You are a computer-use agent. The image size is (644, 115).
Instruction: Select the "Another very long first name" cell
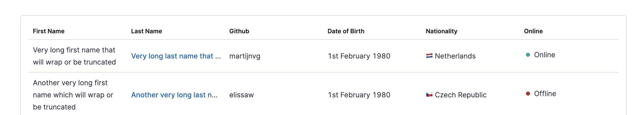[73, 95]
